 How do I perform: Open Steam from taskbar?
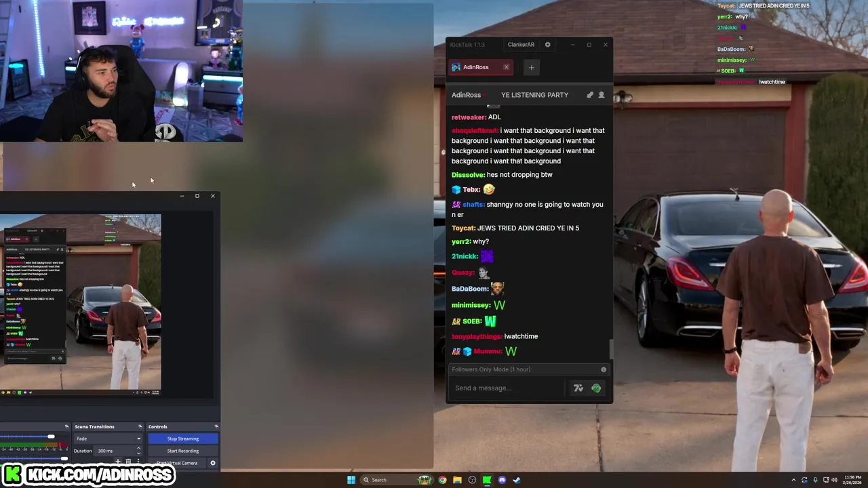pos(516,480)
